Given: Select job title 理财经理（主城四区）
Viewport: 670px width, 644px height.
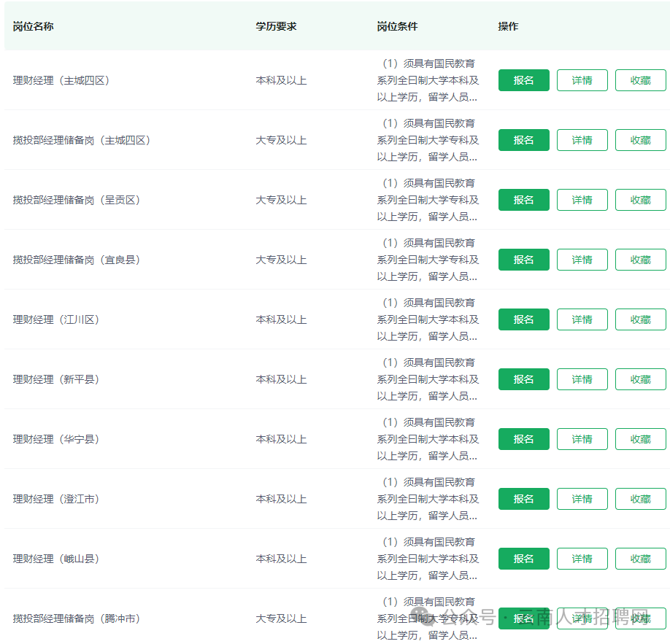Looking at the screenshot, I should [x=61, y=80].
